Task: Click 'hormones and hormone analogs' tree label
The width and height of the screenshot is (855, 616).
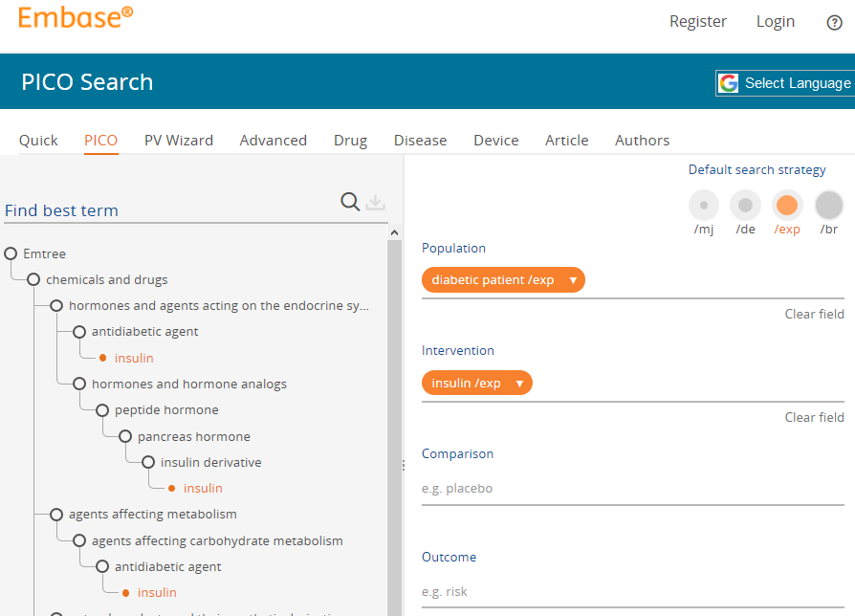Action: (x=189, y=385)
